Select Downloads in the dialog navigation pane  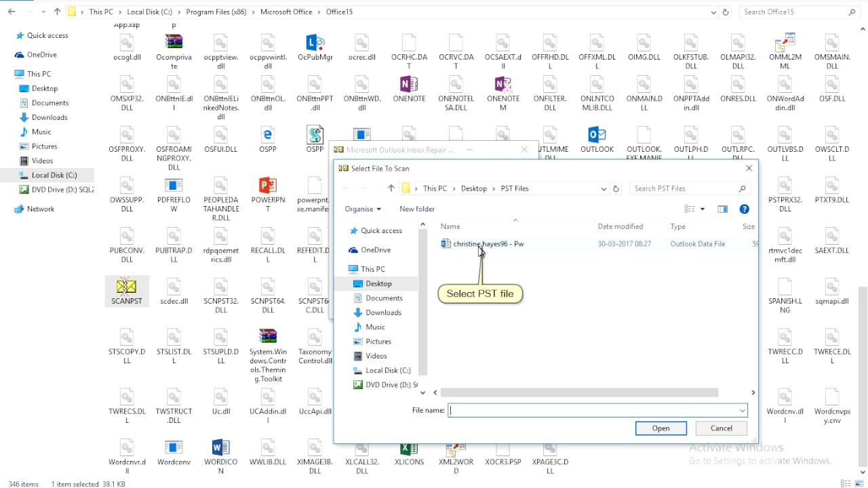point(383,312)
